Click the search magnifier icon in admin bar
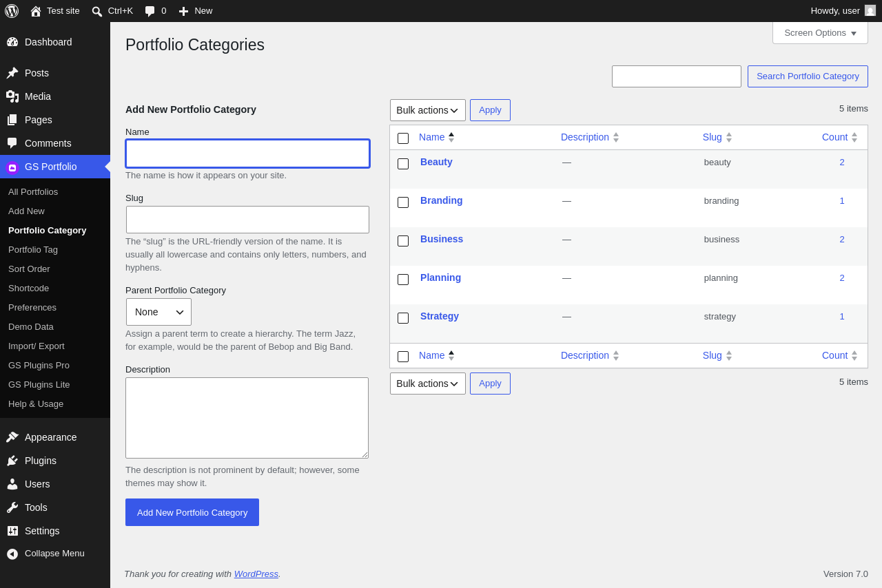 pos(97,11)
